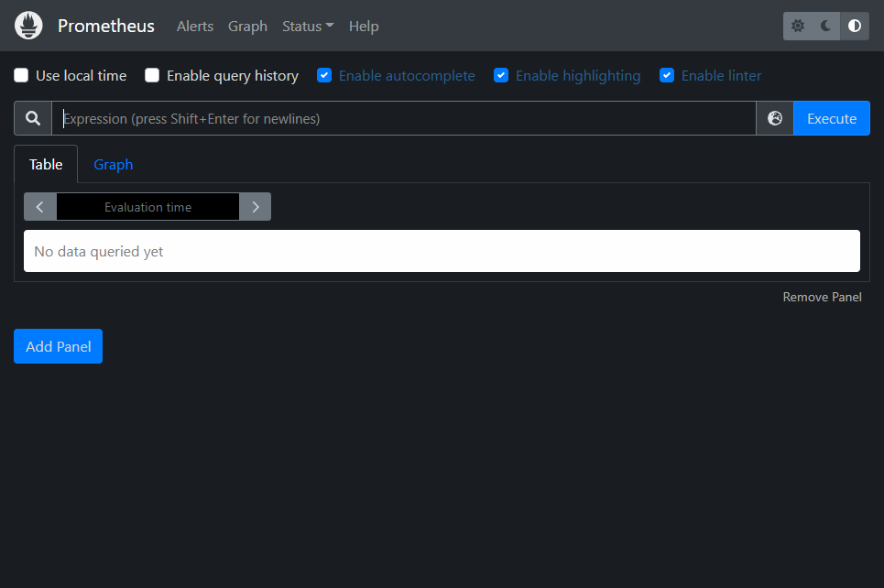Switch to the Graph panel tab
884x588 pixels.
[114, 164]
